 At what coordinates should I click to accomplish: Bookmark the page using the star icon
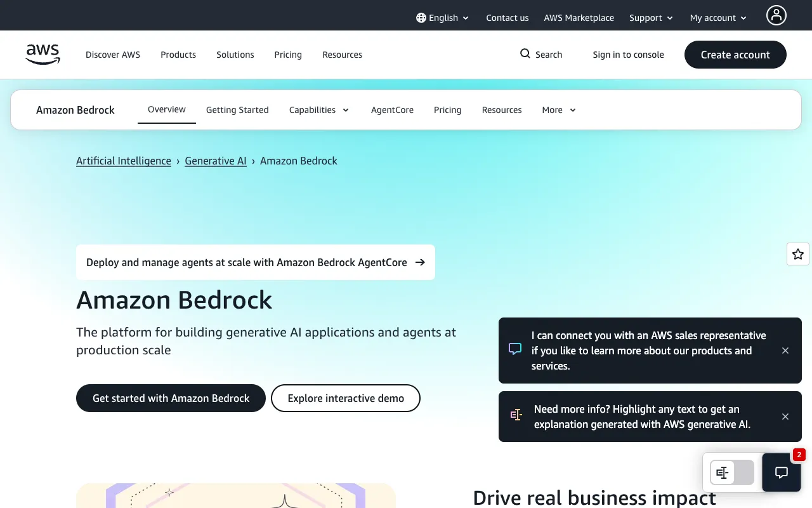pos(797,254)
